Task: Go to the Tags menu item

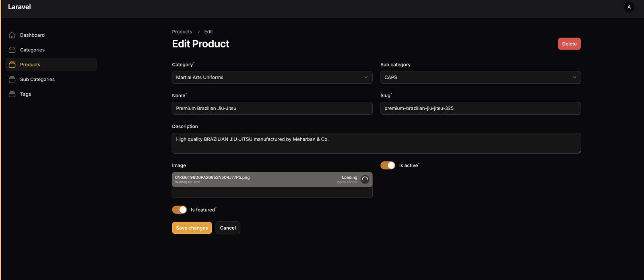Action: pyautogui.click(x=25, y=94)
